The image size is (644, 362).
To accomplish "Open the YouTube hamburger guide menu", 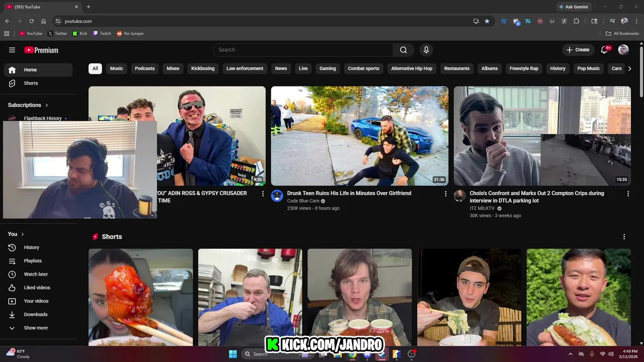I will click(x=12, y=50).
